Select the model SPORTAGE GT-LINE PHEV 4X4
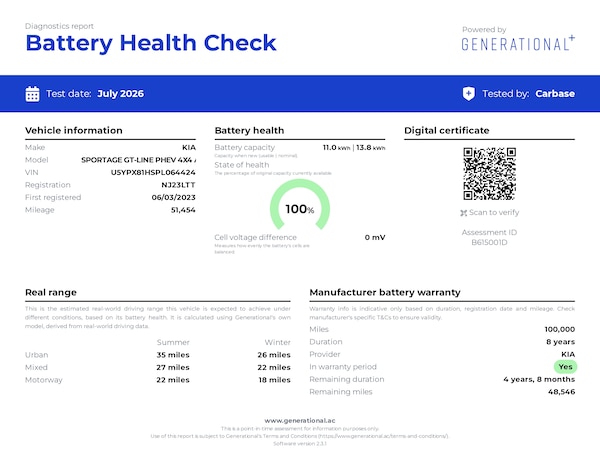 click(x=138, y=160)
